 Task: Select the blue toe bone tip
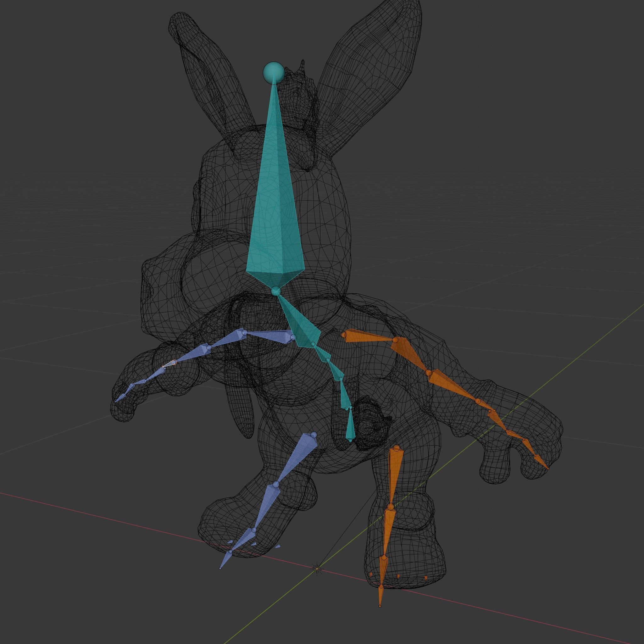click(x=225, y=560)
